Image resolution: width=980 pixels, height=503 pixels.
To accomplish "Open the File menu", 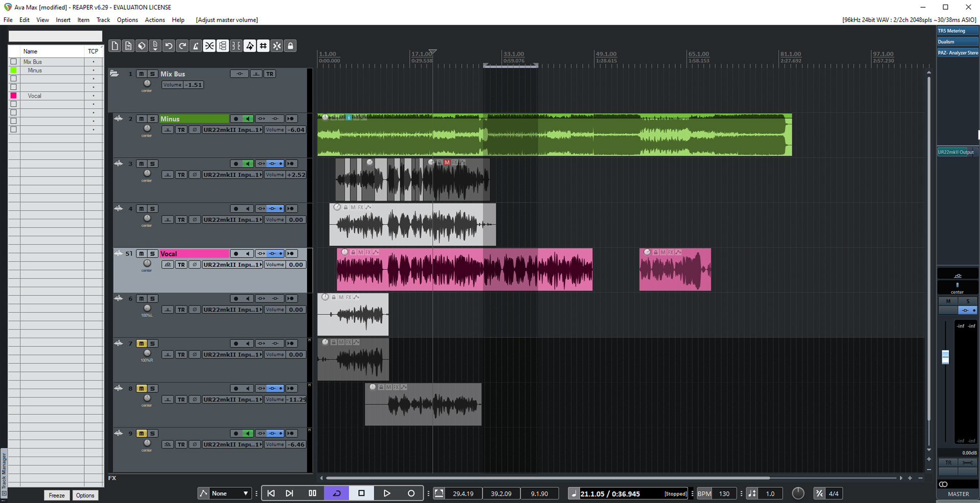I will (8, 20).
